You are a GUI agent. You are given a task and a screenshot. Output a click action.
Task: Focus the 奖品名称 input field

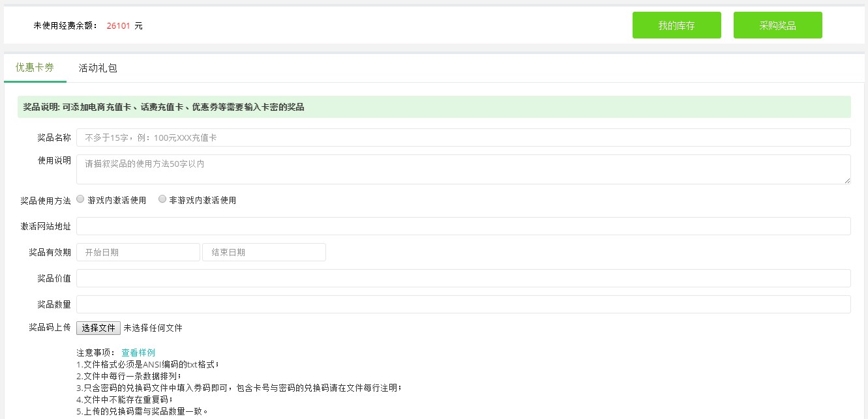tap(463, 137)
